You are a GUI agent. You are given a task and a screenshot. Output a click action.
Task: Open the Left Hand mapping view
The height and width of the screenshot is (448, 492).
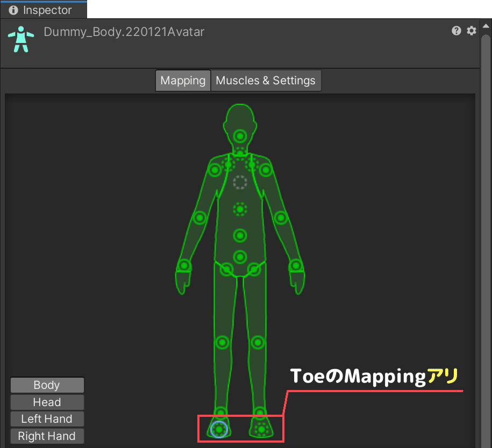click(x=47, y=418)
